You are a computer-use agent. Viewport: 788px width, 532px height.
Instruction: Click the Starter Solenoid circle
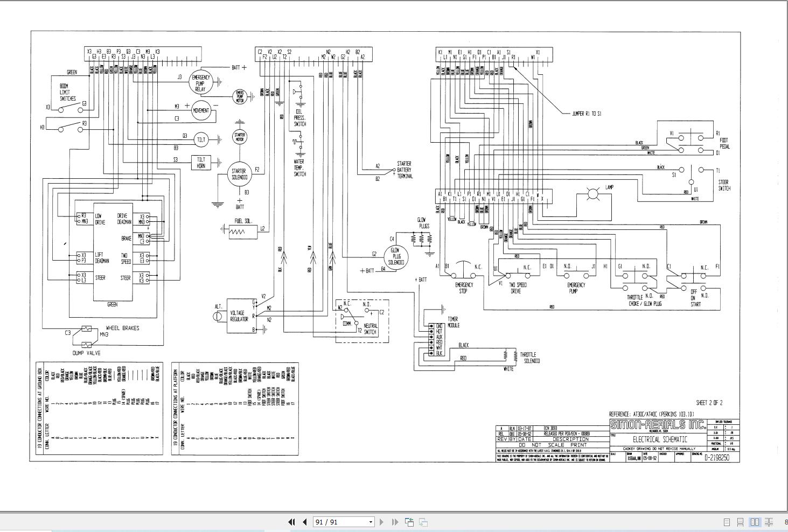[x=240, y=174]
